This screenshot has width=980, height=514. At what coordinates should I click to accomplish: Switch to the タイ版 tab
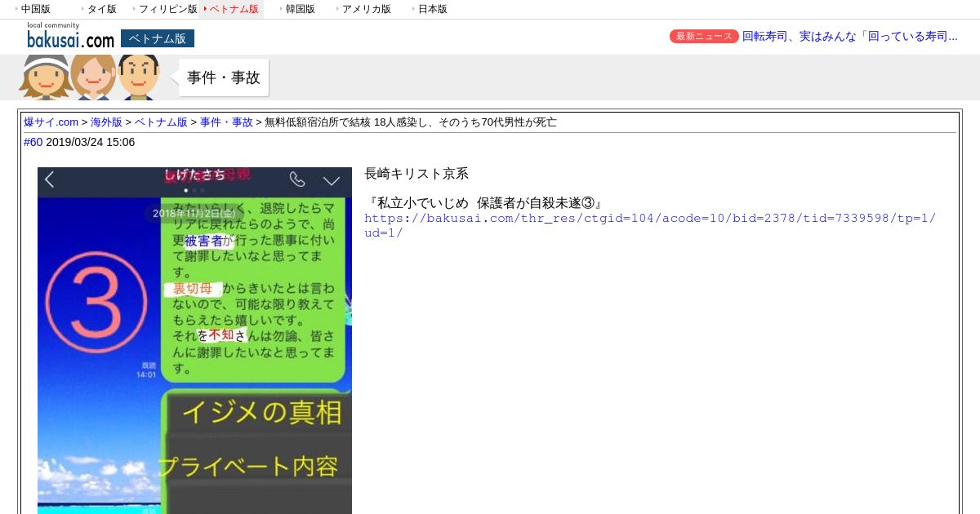tap(101, 9)
